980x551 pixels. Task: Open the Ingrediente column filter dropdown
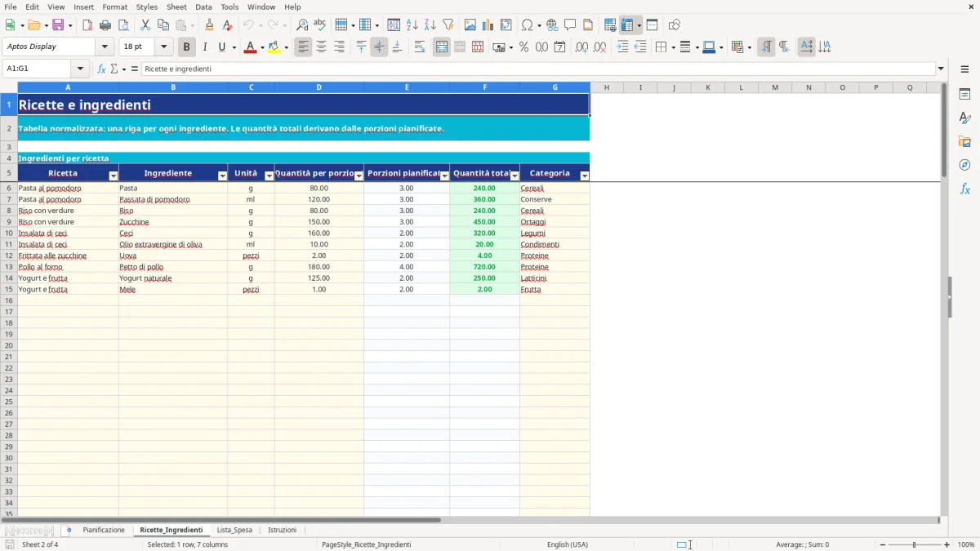point(222,176)
